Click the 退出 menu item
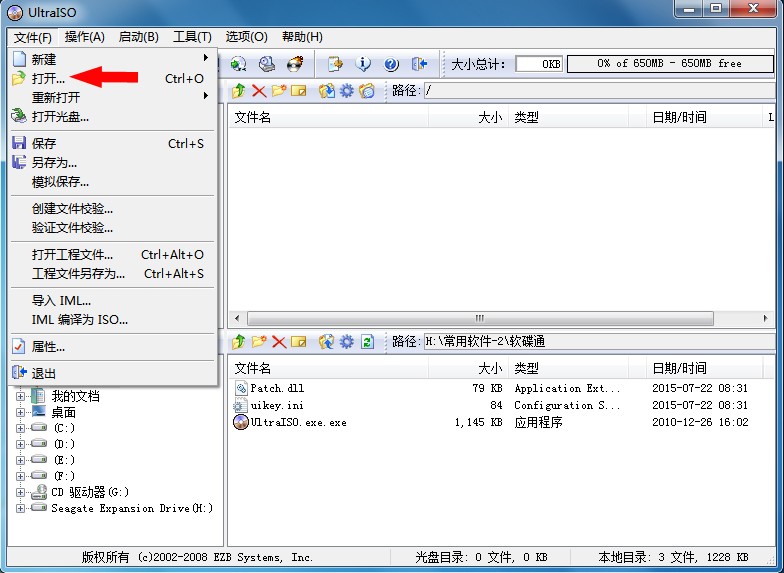The image size is (784, 573). click(x=44, y=373)
